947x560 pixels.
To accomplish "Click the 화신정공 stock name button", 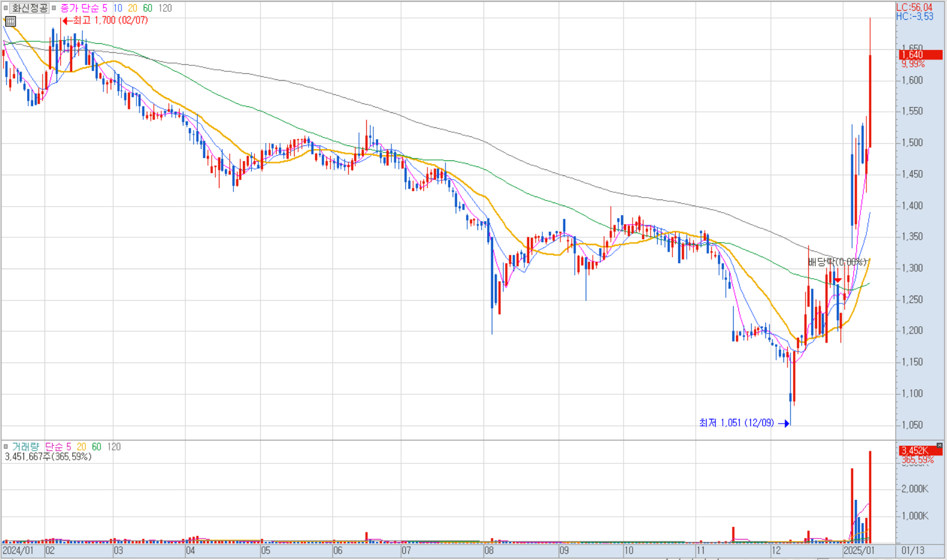I will 29,8.
